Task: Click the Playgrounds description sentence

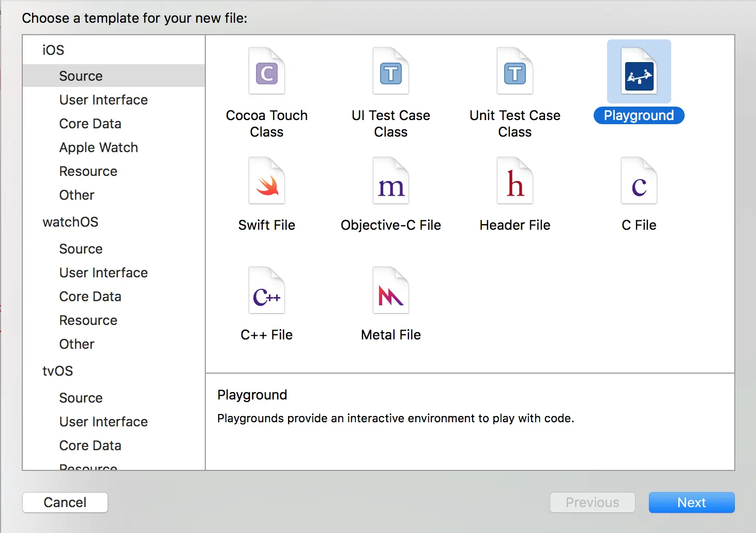Action: tap(396, 418)
